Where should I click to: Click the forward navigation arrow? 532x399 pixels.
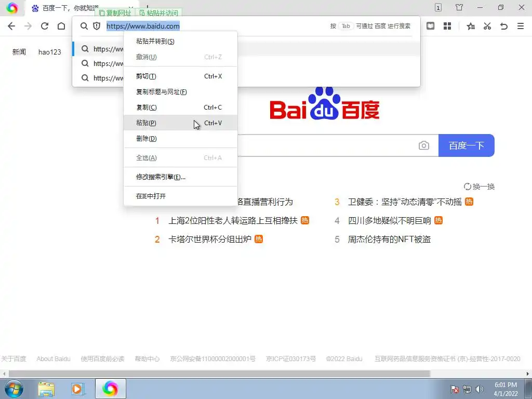coord(28,26)
